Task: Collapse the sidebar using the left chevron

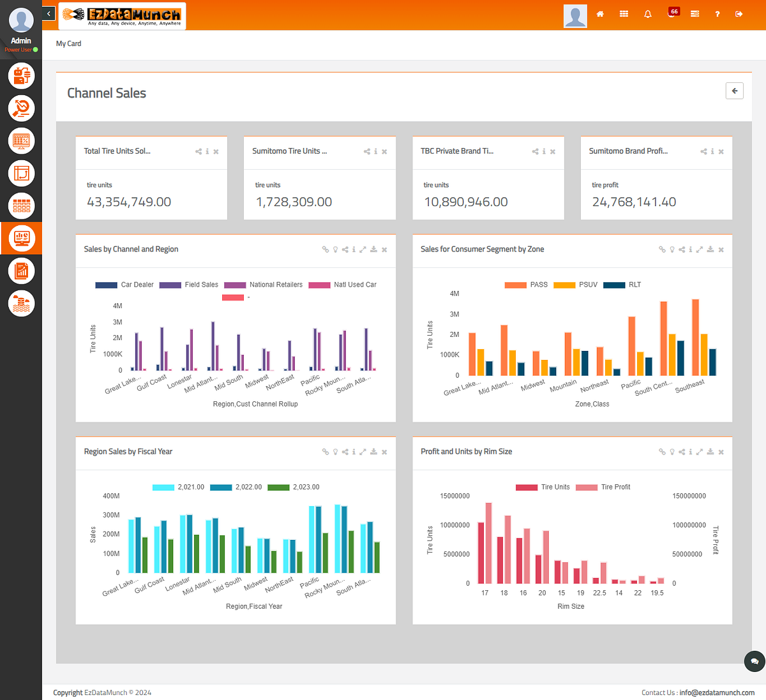Action: coord(49,13)
